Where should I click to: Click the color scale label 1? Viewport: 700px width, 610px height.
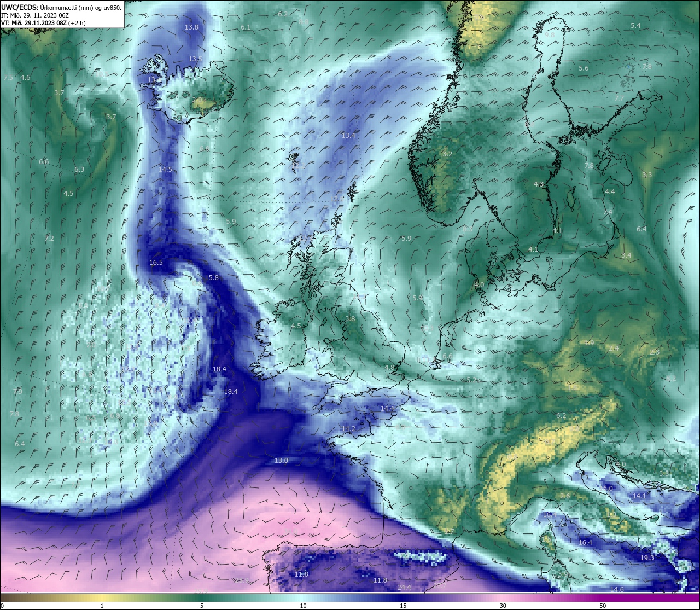pos(102,606)
